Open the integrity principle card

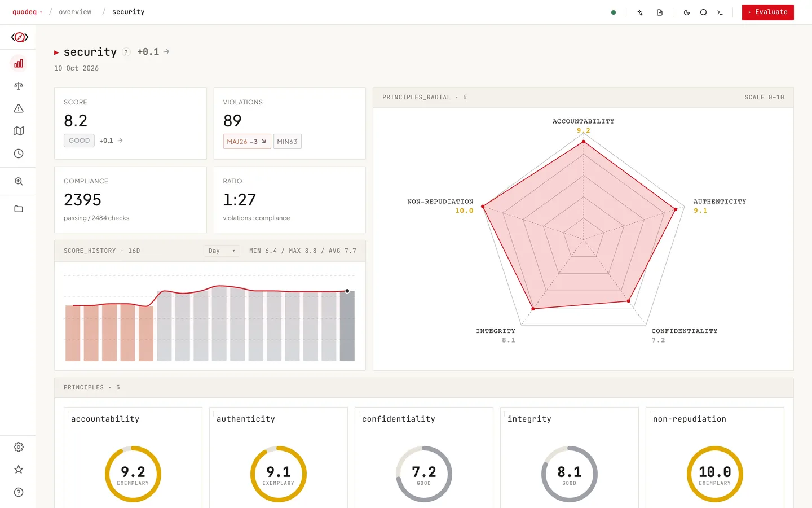point(570,457)
